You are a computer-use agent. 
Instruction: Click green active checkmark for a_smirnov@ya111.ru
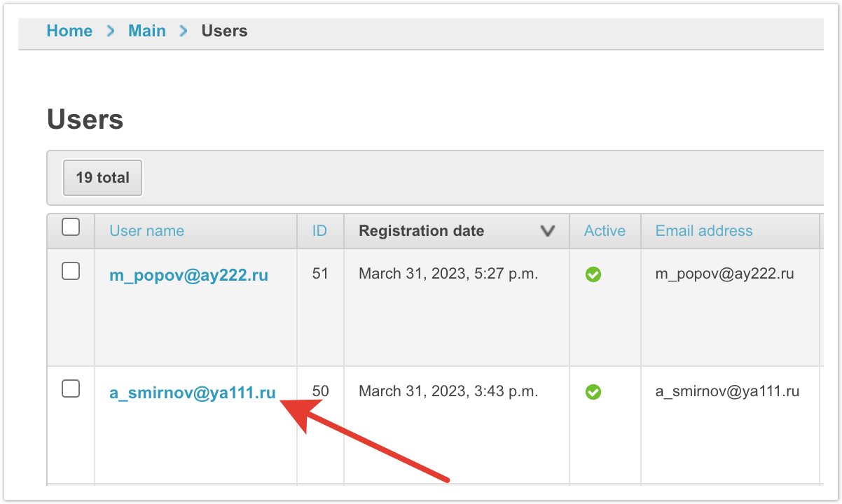[x=593, y=393]
